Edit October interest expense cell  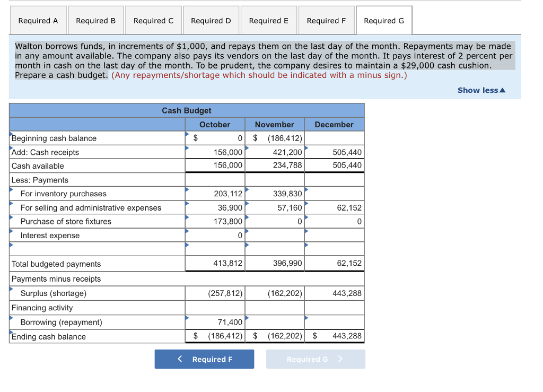215,235
